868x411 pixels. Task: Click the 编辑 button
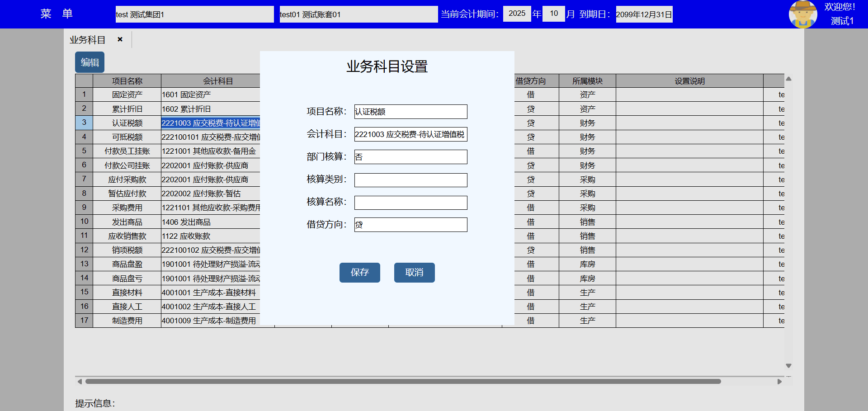(90, 62)
